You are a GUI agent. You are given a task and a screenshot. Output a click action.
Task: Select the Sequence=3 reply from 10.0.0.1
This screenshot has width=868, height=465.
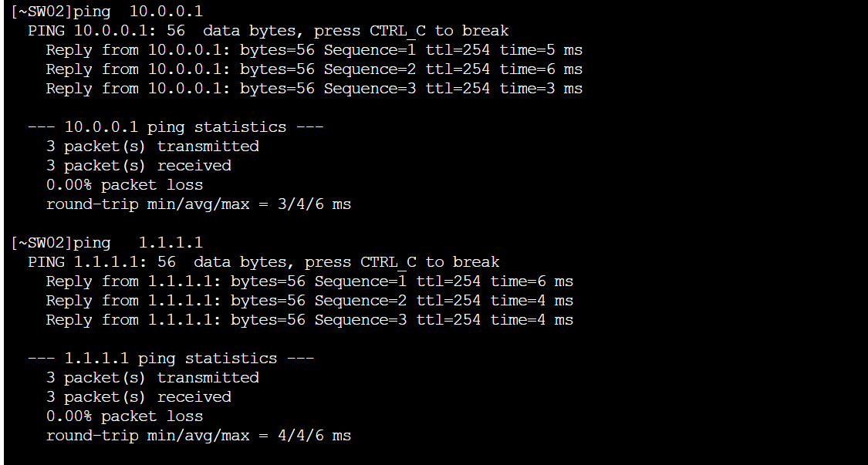coord(314,89)
